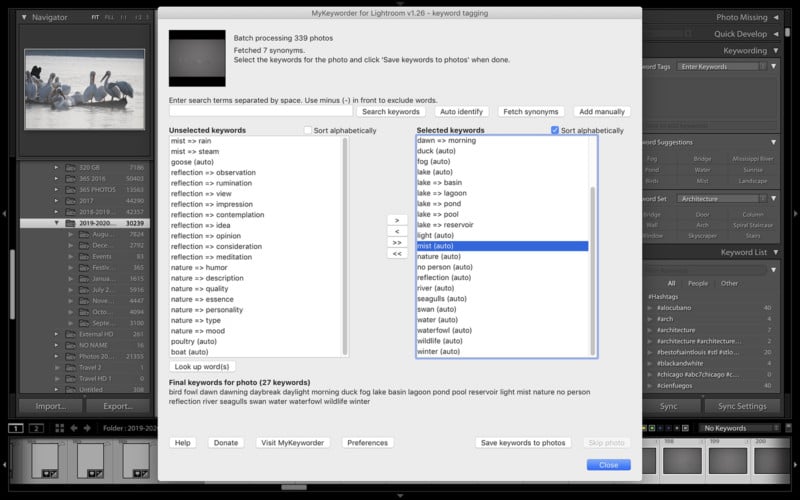Viewport: 800px width, 500px height.
Task: Click the search terms input field
Action: click(x=261, y=111)
